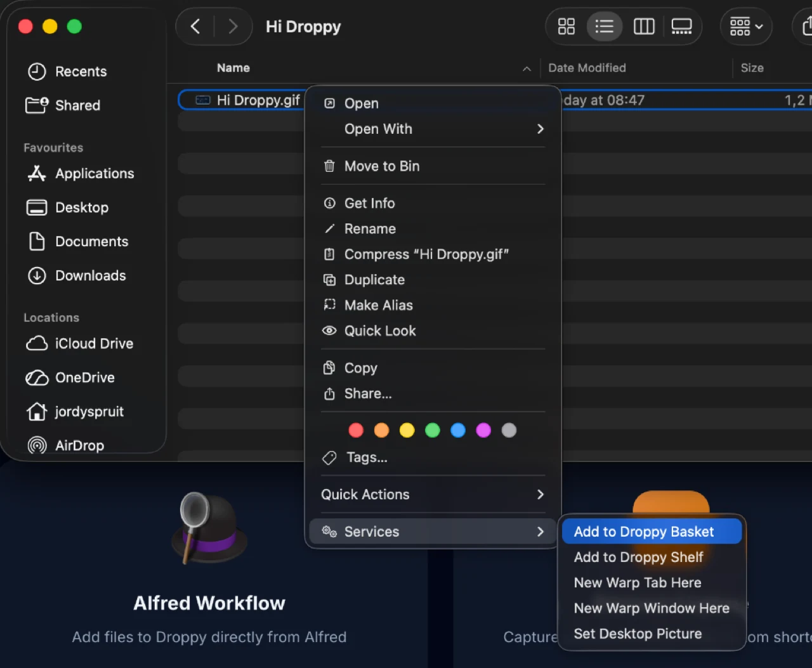
Task: Click the Recents clock icon
Action: point(37,72)
